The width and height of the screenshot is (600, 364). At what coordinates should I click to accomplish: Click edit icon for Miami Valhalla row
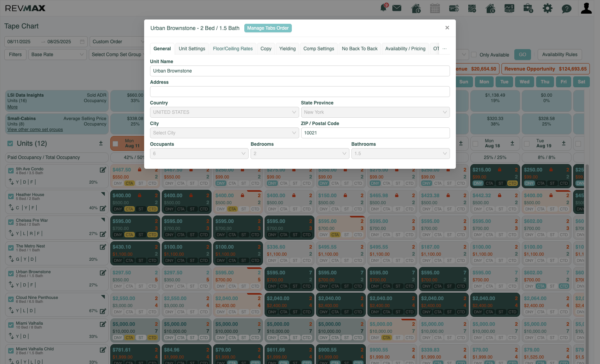click(x=103, y=324)
